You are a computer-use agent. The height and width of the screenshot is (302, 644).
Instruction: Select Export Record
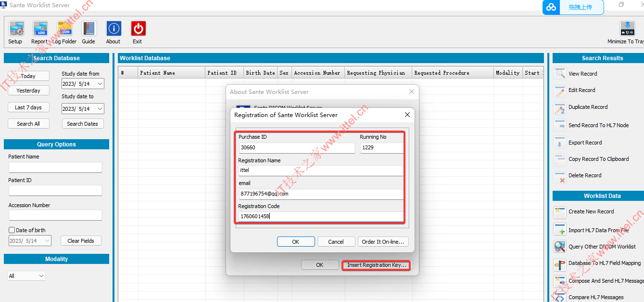[585, 143]
